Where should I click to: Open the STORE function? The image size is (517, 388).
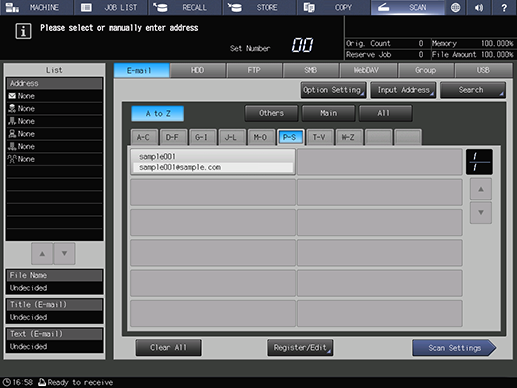259,7
